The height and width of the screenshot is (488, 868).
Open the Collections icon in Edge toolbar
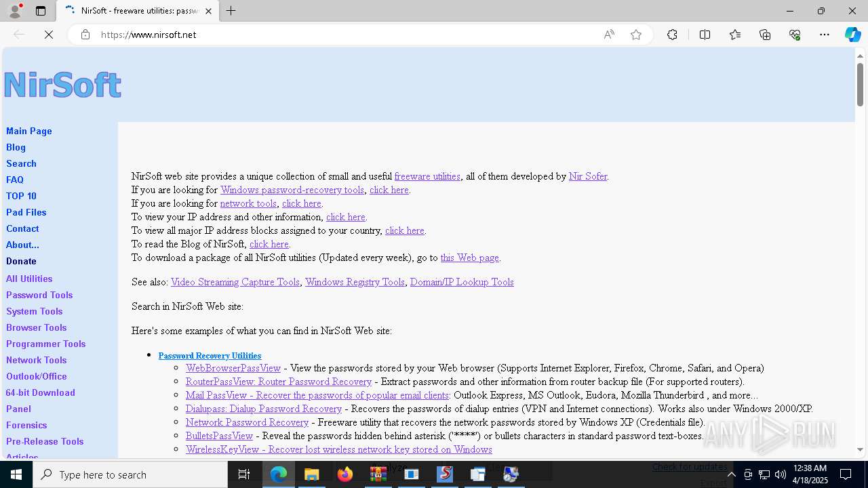pyautogui.click(x=765, y=35)
